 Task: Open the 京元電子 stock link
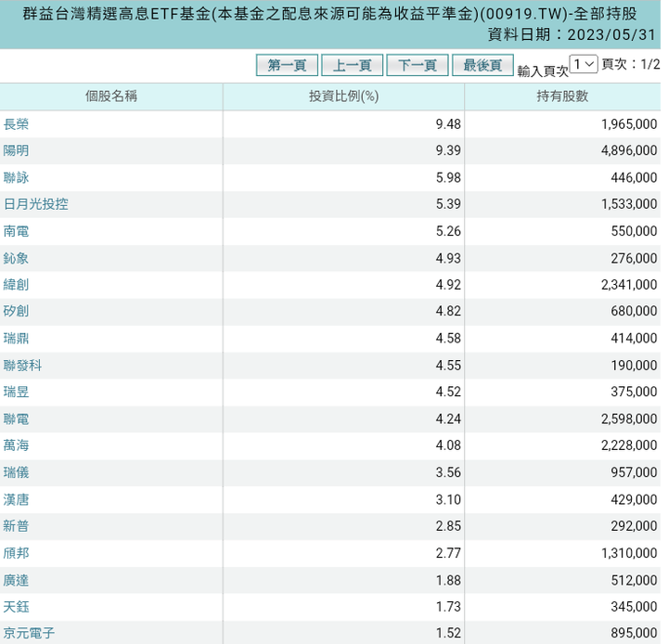tap(29, 633)
